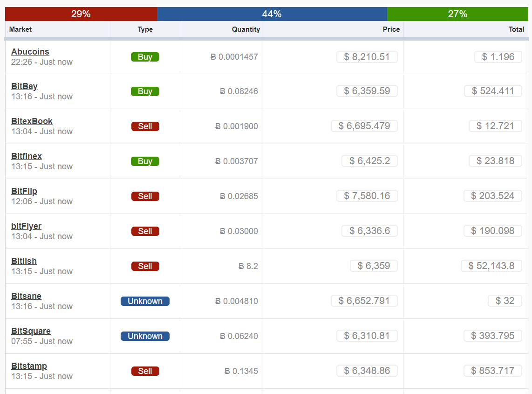Click the Buy badge in BitBay row

click(145, 91)
